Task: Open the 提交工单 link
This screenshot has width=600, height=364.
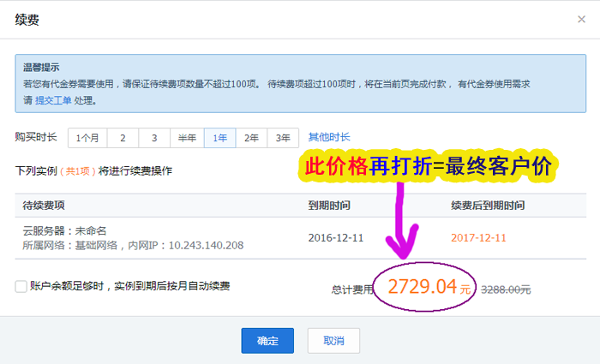Action: (53, 100)
